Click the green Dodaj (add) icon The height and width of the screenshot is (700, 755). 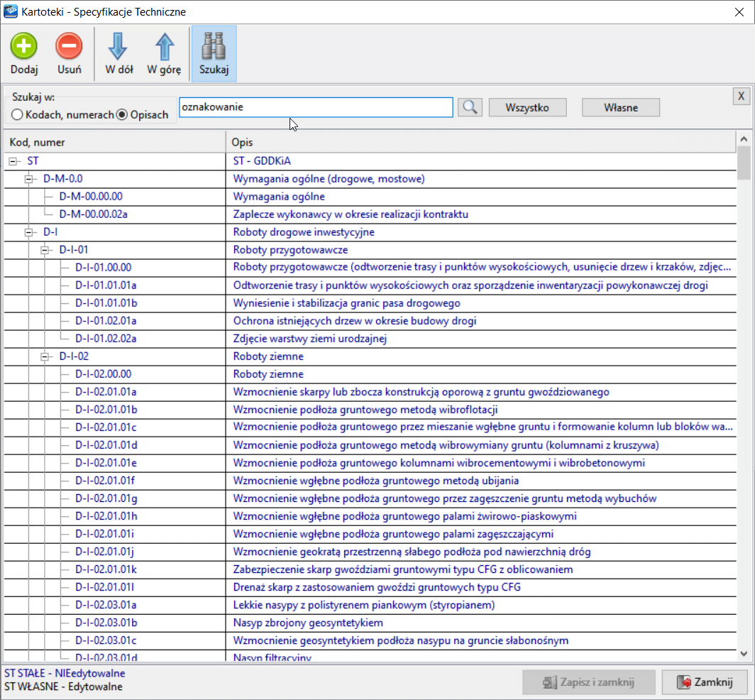click(24, 46)
